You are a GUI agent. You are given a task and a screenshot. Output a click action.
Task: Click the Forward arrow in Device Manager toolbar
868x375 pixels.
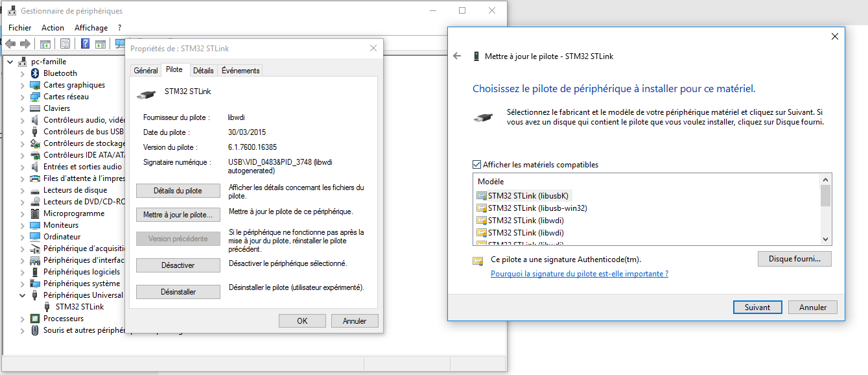25,44
